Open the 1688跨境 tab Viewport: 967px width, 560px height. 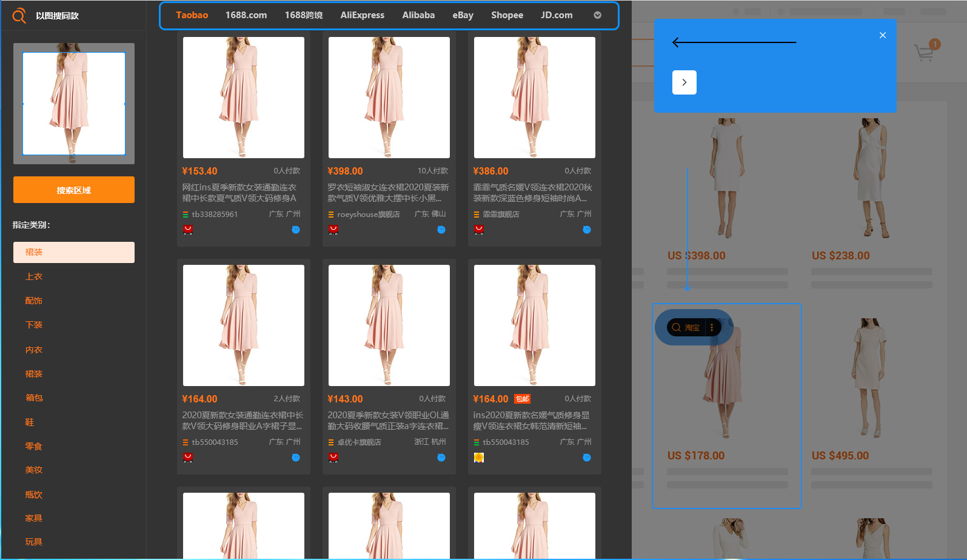click(304, 15)
